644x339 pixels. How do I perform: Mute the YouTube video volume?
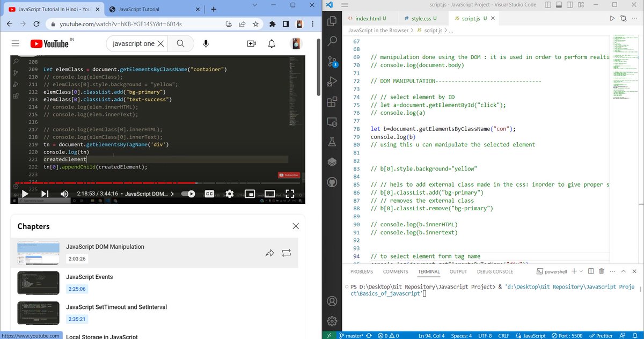point(64,194)
